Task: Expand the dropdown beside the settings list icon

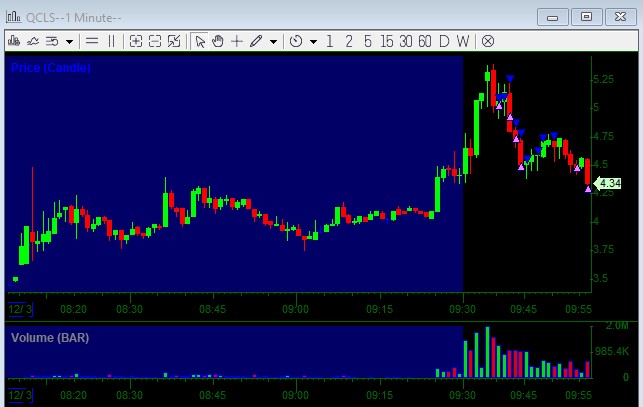Action: (x=69, y=41)
